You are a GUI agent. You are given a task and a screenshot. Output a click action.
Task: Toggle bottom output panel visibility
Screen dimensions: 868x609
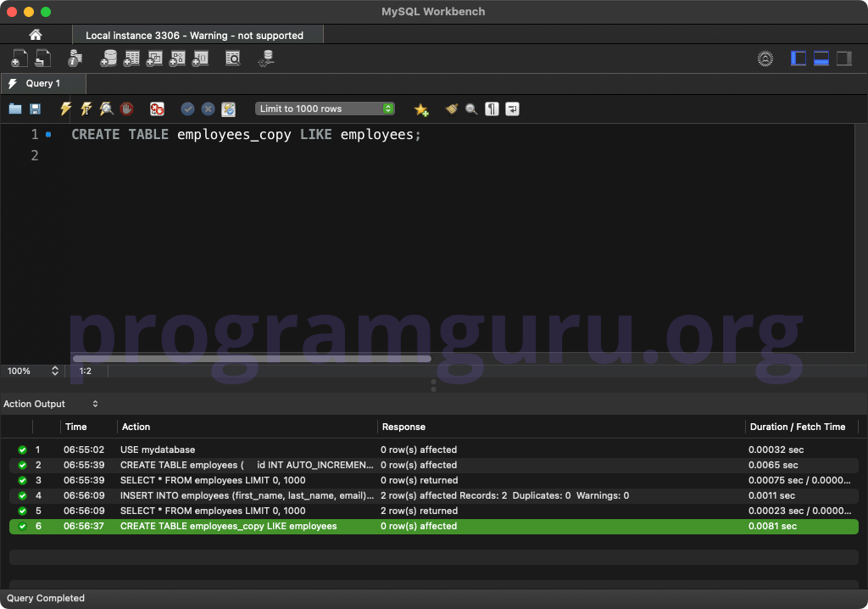(x=821, y=59)
